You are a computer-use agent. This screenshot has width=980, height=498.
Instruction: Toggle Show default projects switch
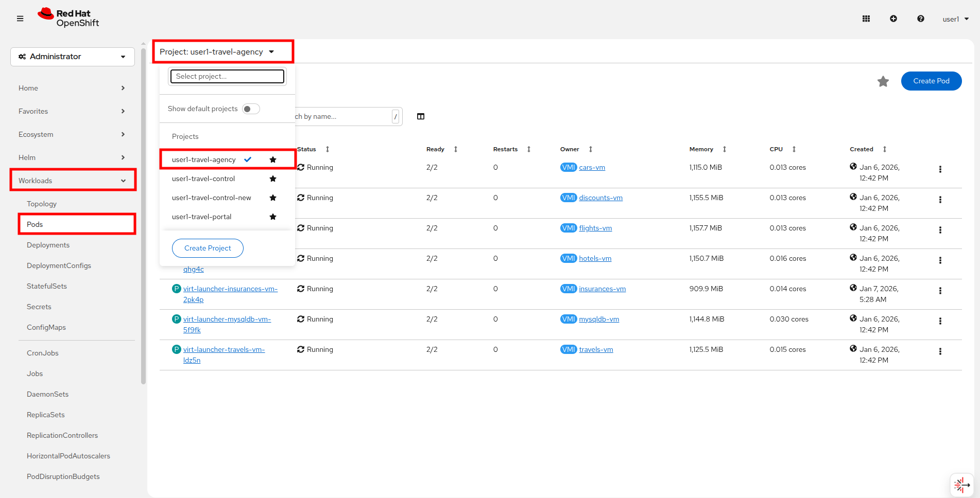click(251, 109)
